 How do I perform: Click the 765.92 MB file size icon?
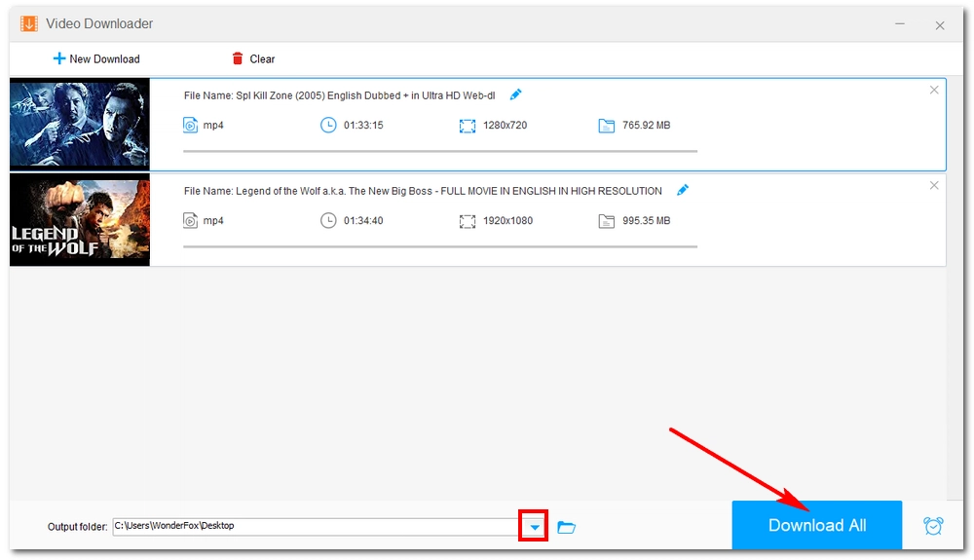coord(607,125)
